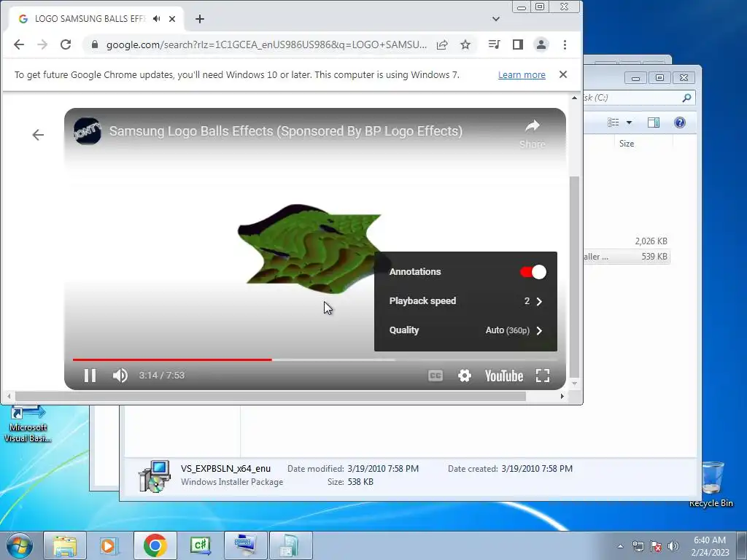
Task: Open Explorer help question mark icon
Action: [680, 122]
